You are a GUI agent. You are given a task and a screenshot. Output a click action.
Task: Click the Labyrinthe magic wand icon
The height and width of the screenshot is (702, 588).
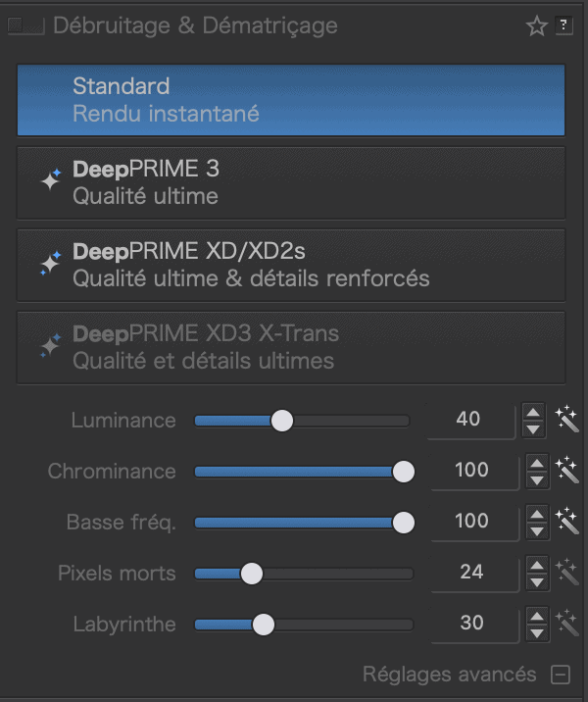(x=565, y=623)
